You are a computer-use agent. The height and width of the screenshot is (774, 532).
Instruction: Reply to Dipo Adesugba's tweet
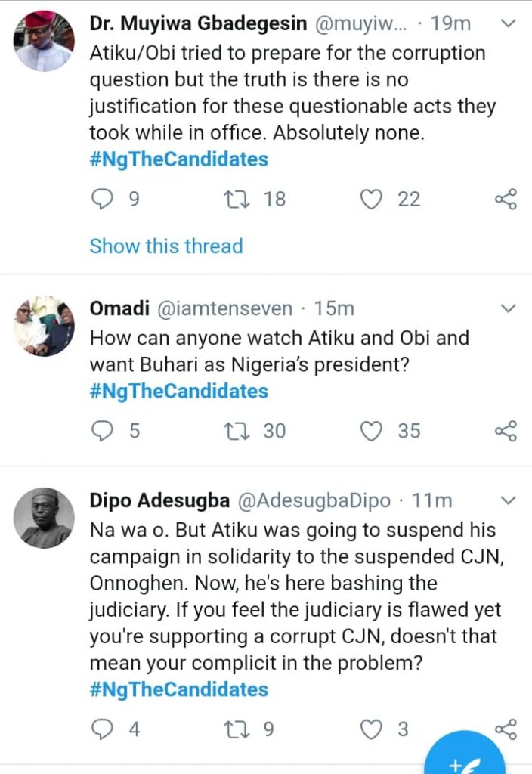[101, 729]
